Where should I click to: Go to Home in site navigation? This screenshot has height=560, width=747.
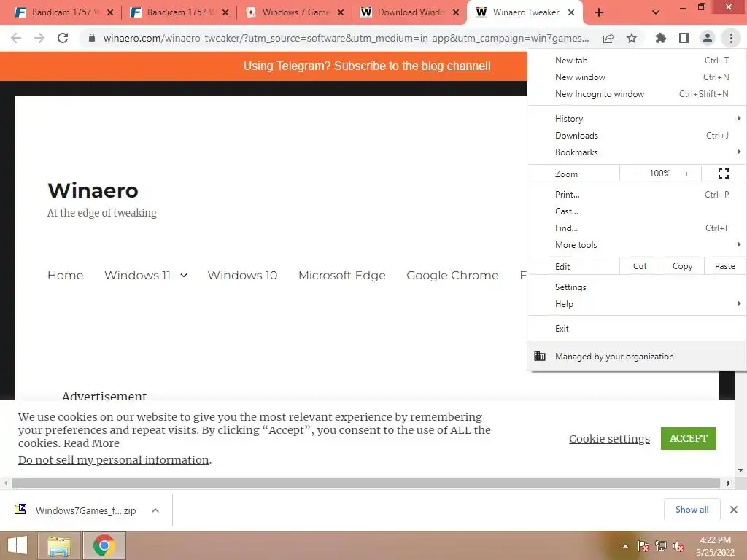pyautogui.click(x=65, y=275)
